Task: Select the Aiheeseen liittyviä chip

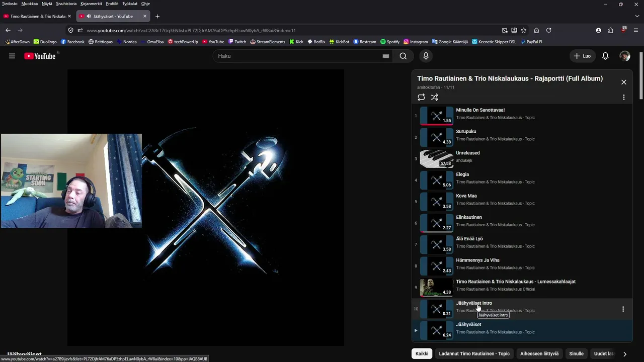Action: [x=539, y=353]
